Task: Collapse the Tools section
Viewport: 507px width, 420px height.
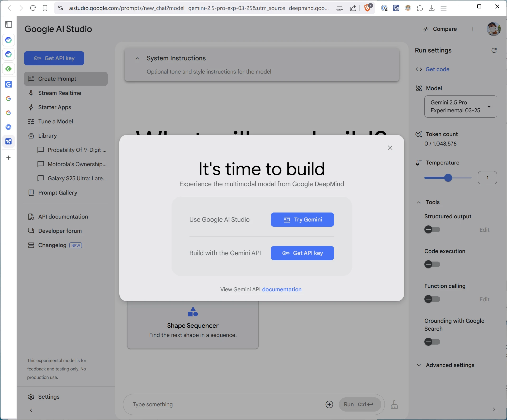Action: [x=419, y=202]
